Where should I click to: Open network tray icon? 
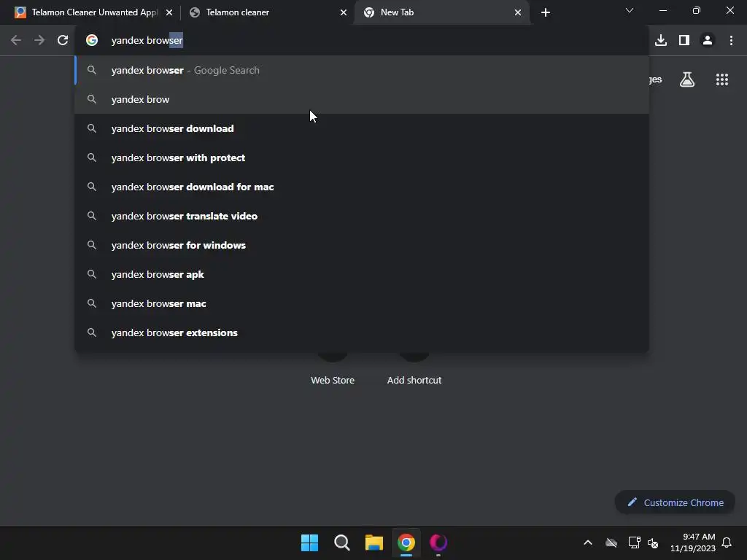click(x=634, y=542)
